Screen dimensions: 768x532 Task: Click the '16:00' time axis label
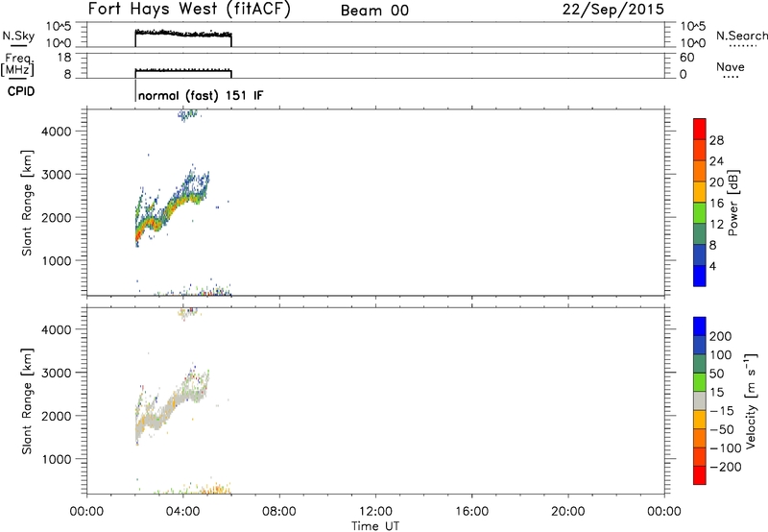pyautogui.click(x=471, y=512)
